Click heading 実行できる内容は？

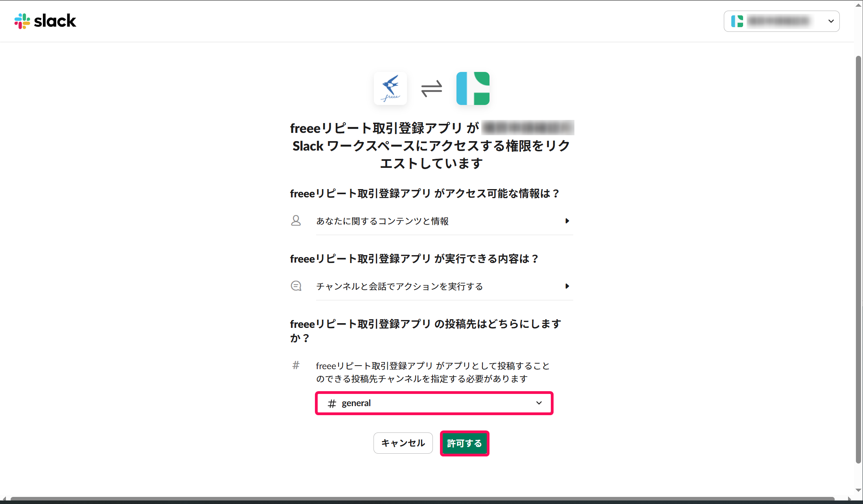[414, 259]
